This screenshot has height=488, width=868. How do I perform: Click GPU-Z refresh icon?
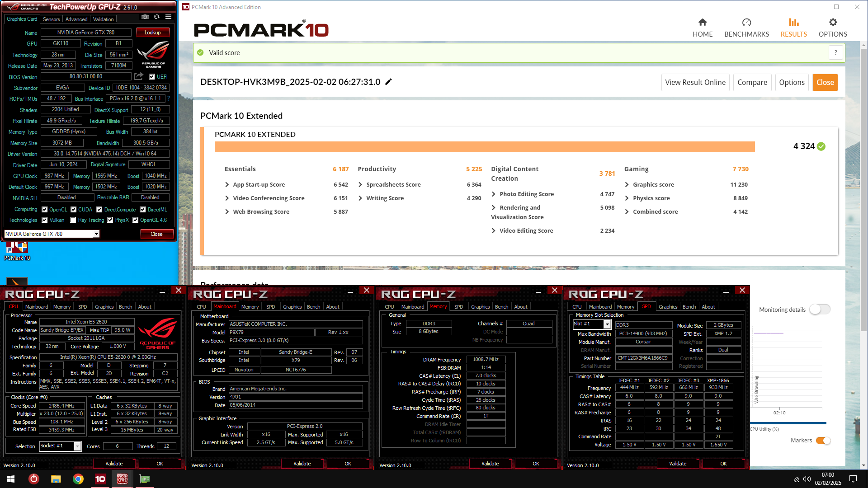156,17
